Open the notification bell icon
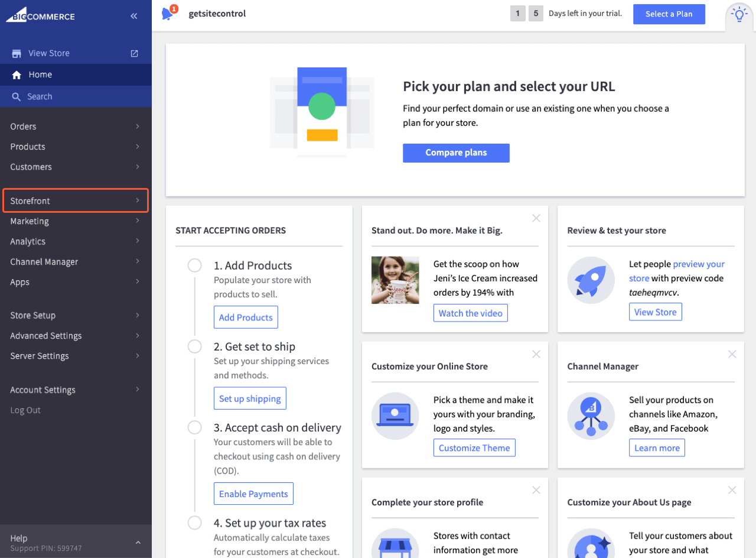The width and height of the screenshot is (756, 558). 168,13
